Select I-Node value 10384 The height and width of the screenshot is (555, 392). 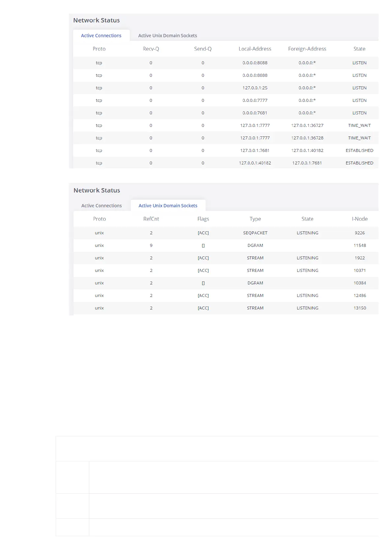point(360,283)
